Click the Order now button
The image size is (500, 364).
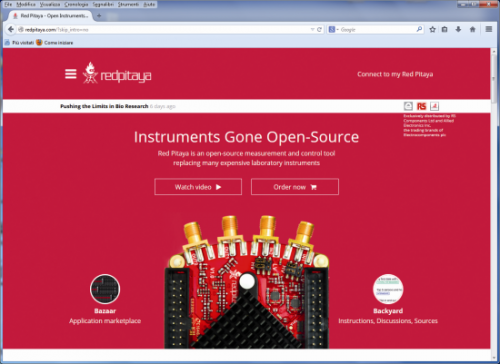(x=295, y=187)
